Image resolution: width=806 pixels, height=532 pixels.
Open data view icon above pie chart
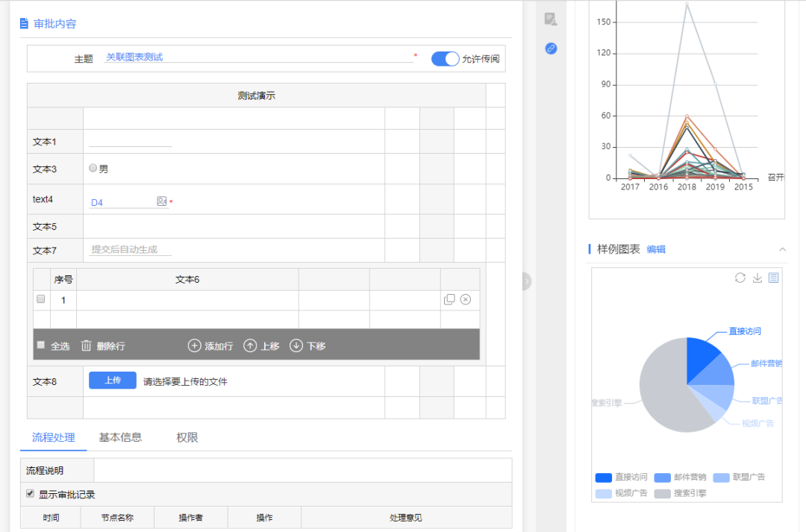tap(773, 278)
